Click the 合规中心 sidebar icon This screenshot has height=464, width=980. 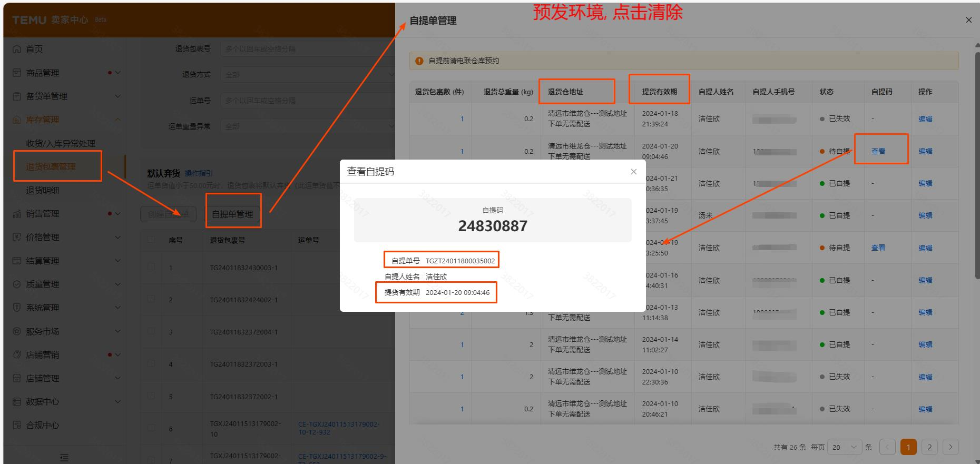point(17,425)
